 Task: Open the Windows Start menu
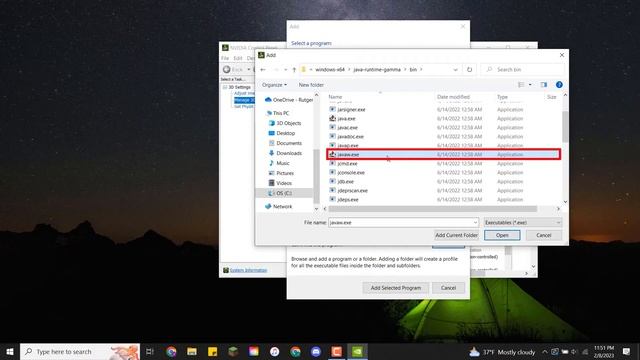[x=10, y=351]
